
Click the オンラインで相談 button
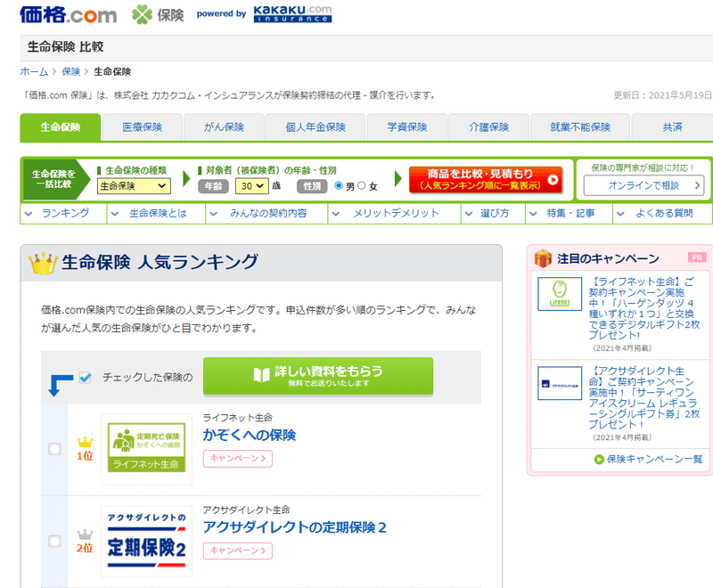click(643, 185)
